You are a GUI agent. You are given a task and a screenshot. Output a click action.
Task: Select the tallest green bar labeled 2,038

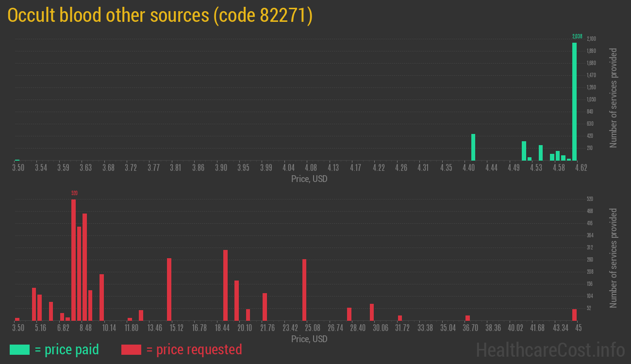click(574, 101)
